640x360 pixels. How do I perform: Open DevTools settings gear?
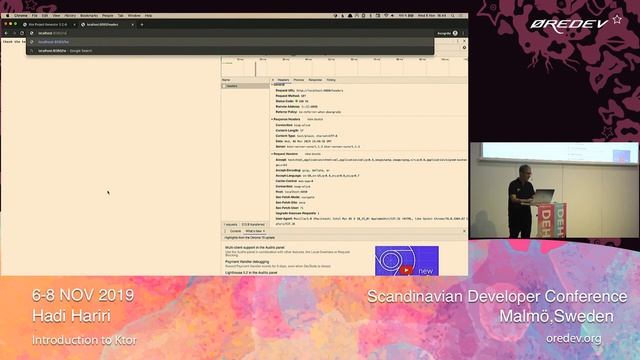[x=464, y=48]
